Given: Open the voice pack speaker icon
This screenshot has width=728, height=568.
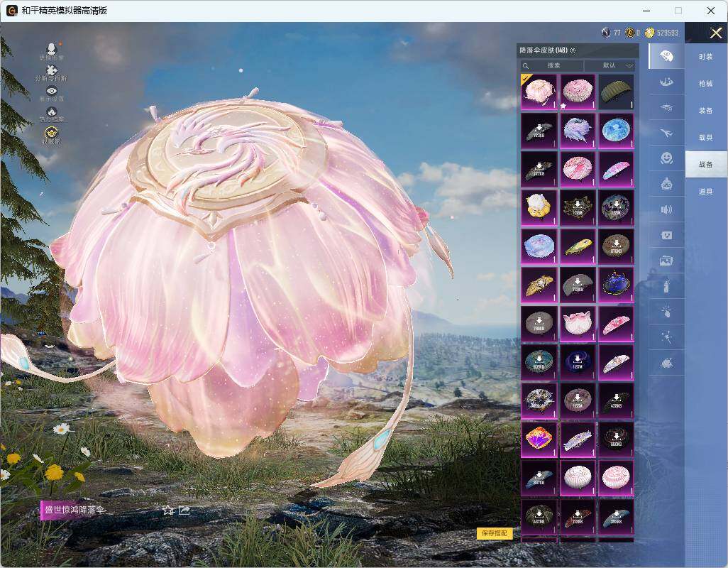Looking at the screenshot, I should [666, 209].
